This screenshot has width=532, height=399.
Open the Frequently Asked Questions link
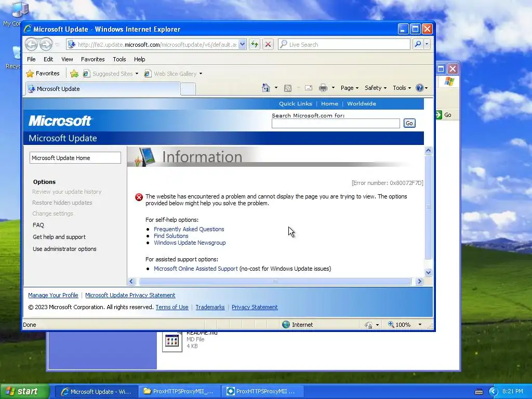tap(189, 229)
